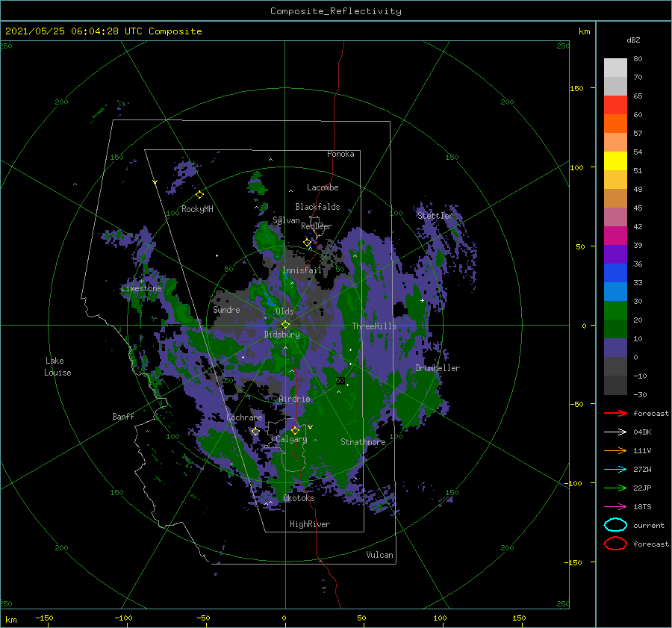Click the ThreeHills label
The height and width of the screenshot is (628, 672).
[375, 326]
